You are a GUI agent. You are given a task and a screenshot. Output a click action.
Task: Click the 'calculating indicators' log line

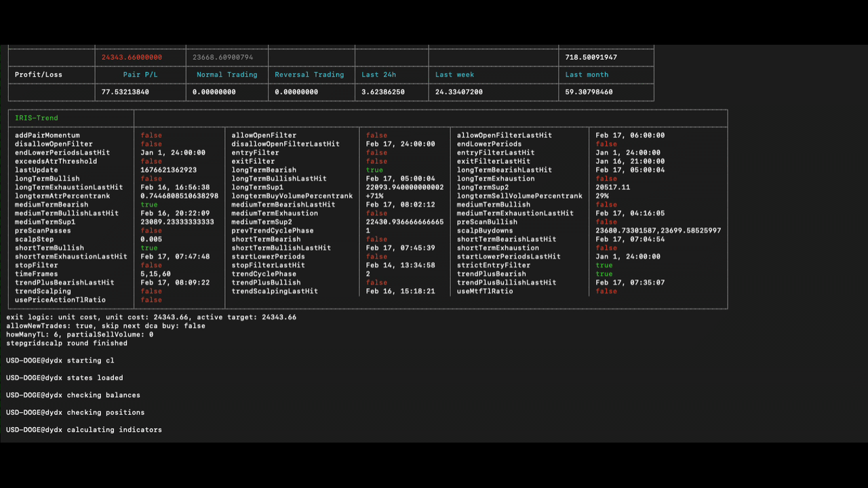coord(84,430)
